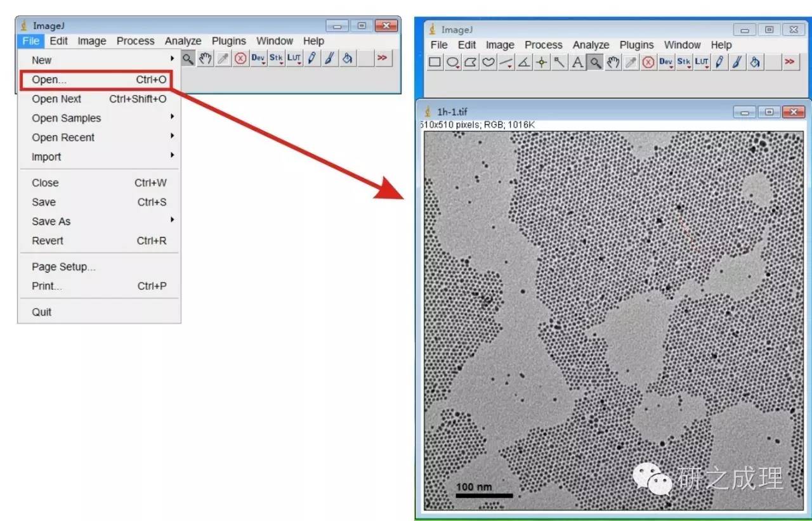Select the Polygon selection tool in right window
Screen dimensions: 812x521
click(x=471, y=61)
